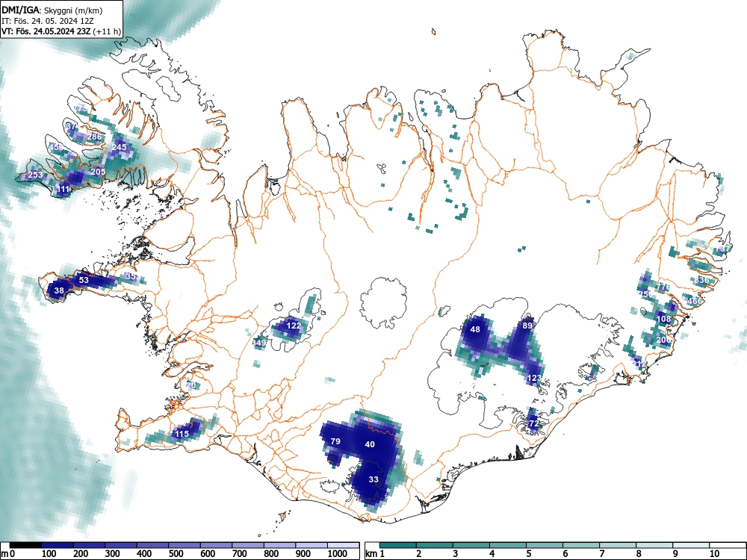Click the visibility value 40 on the map

370,444
